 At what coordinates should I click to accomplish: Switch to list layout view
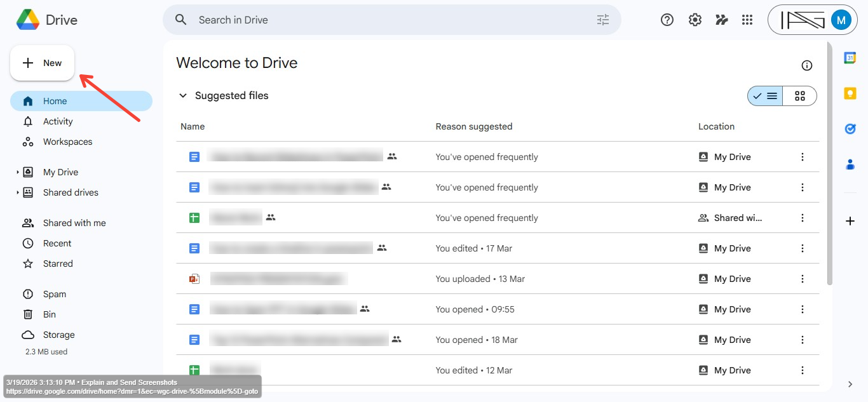pos(766,96)
